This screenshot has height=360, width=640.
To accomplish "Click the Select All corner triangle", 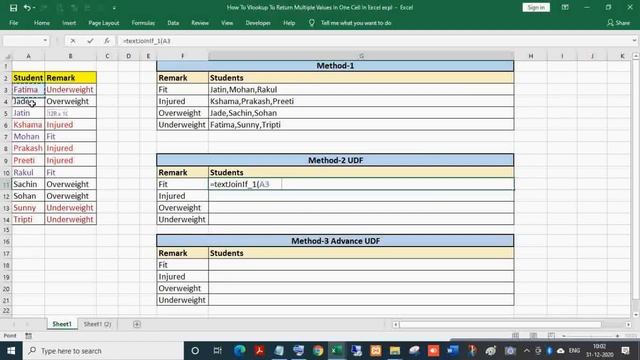I will [7, 56].
